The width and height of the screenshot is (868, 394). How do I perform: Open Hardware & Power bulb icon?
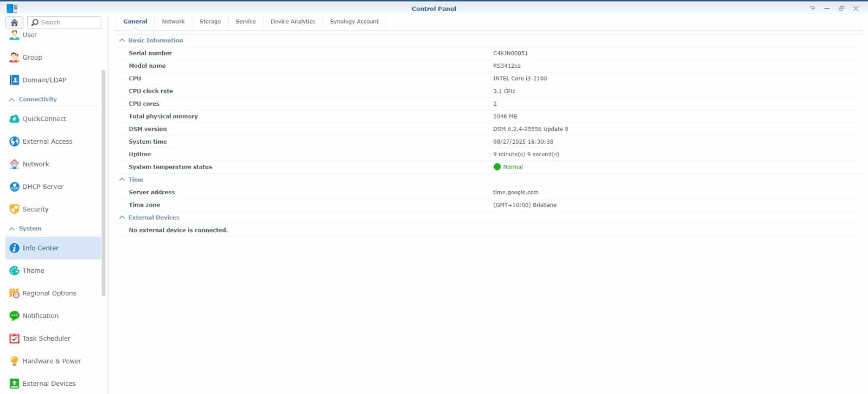(15, 361)
